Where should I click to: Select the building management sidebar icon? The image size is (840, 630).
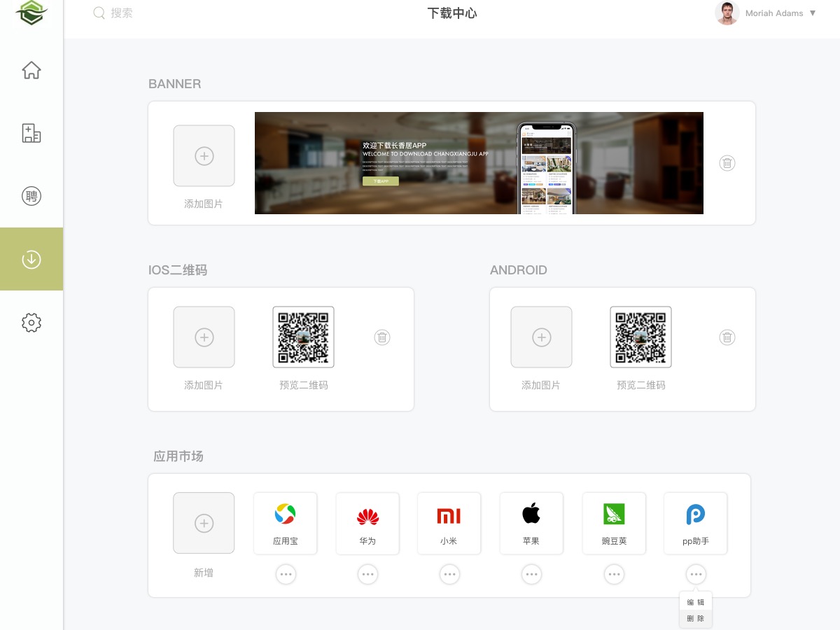(x=31, y=133)
